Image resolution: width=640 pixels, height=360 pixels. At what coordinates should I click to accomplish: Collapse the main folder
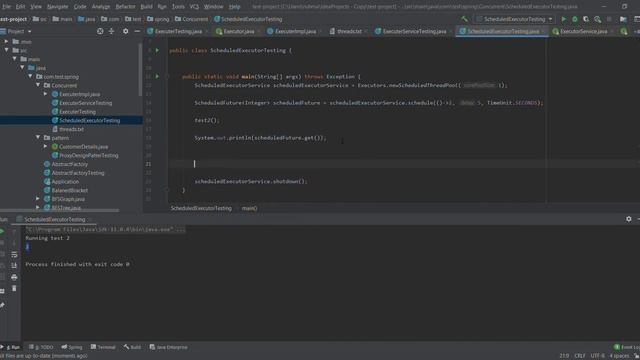(14, 59)
